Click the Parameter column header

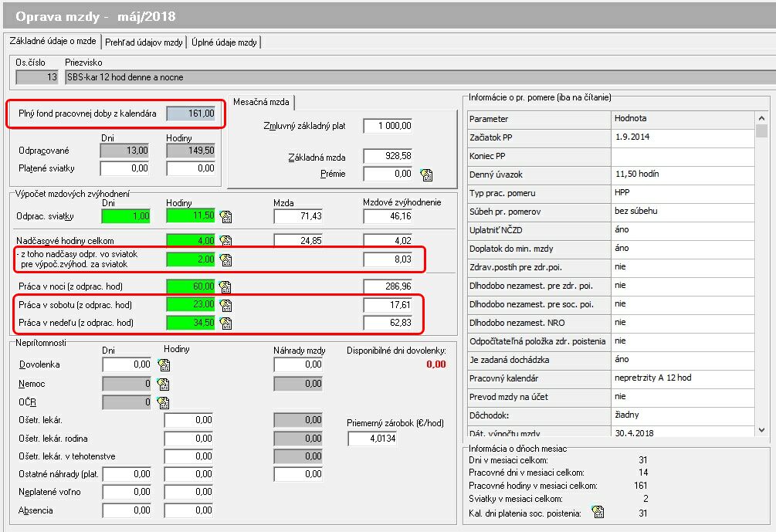(539, 119)
